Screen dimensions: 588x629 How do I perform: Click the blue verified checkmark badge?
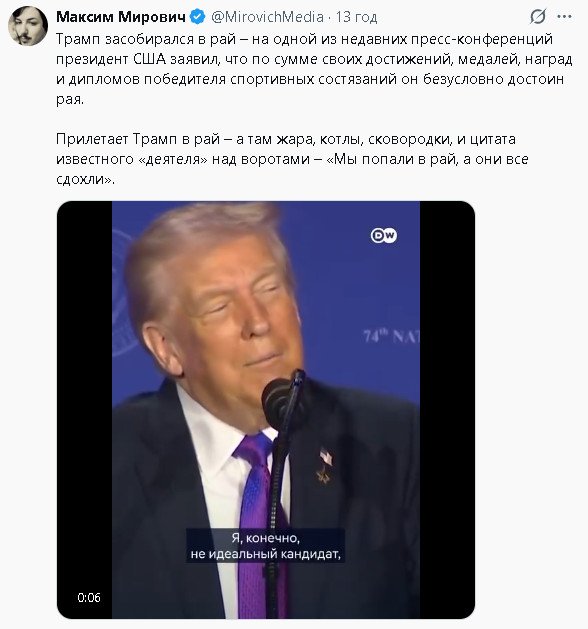click(197, 17)
